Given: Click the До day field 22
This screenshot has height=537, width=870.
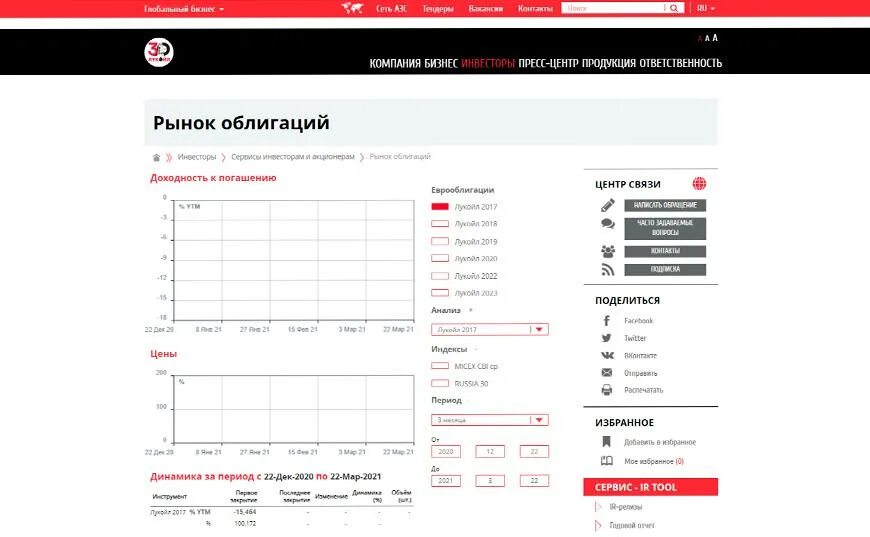Looking at the screenshot, I should tap(534, 480).
